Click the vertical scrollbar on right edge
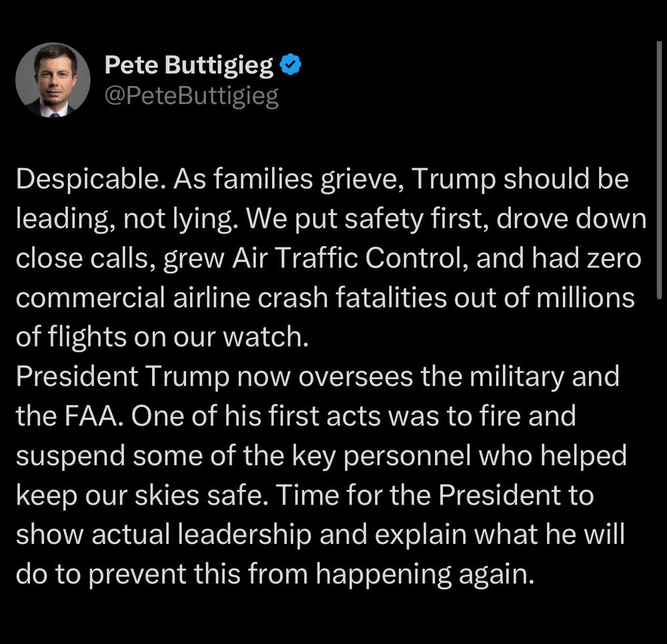667x644 pixels. (659, 170)
